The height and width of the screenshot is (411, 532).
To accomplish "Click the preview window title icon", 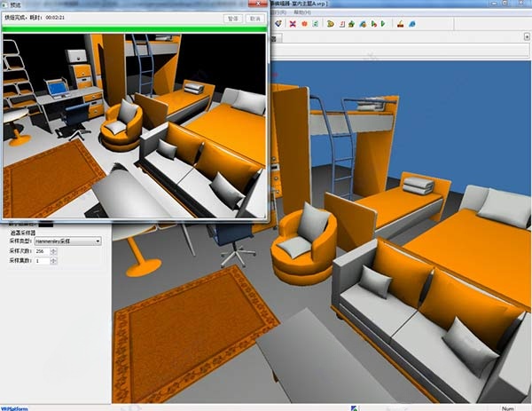I will [4, 4].
